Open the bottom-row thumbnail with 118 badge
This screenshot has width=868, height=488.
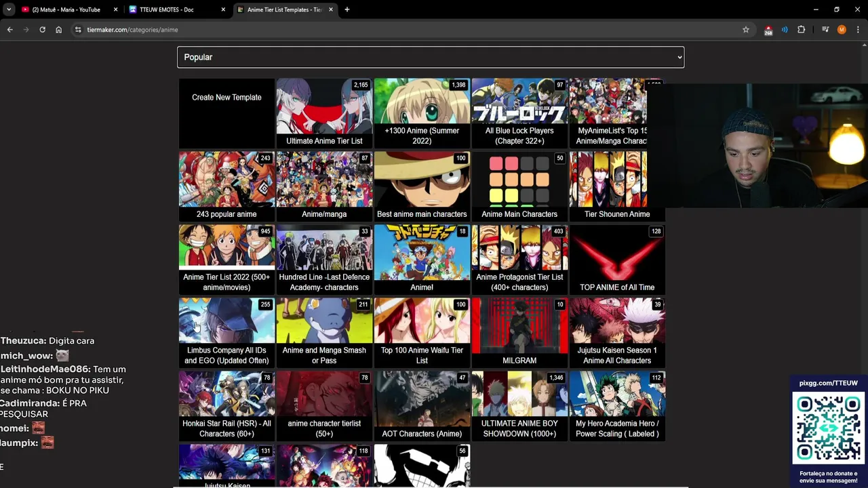[324, 466]
